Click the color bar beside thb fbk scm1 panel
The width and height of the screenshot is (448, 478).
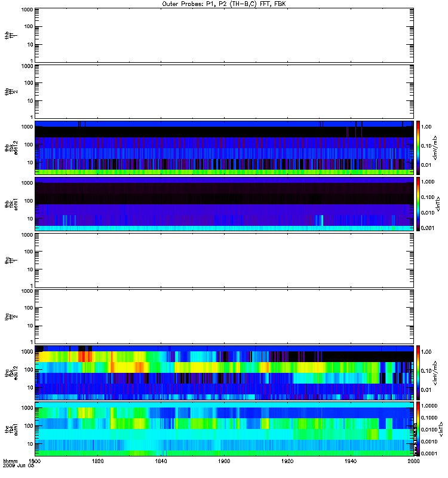pyautogui.click(x=418, y=204)
